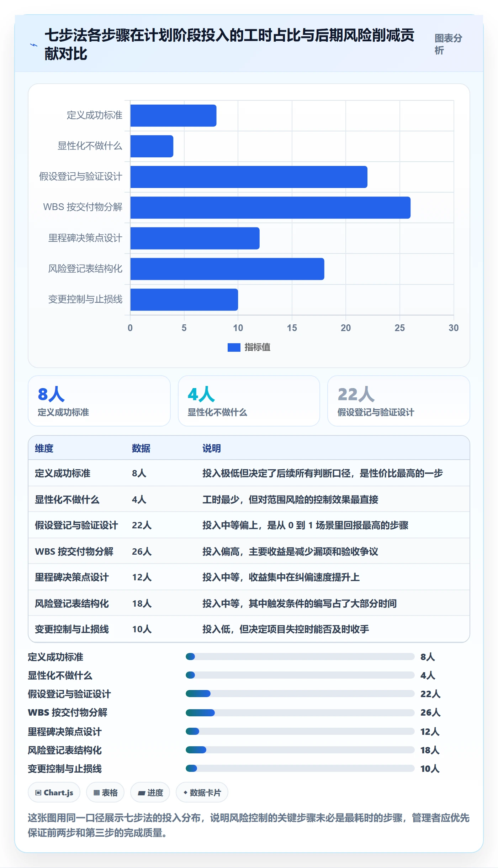Click the 指标值 legend label
This screenshot has width=498, height=868.
click(x=258, y=347)
